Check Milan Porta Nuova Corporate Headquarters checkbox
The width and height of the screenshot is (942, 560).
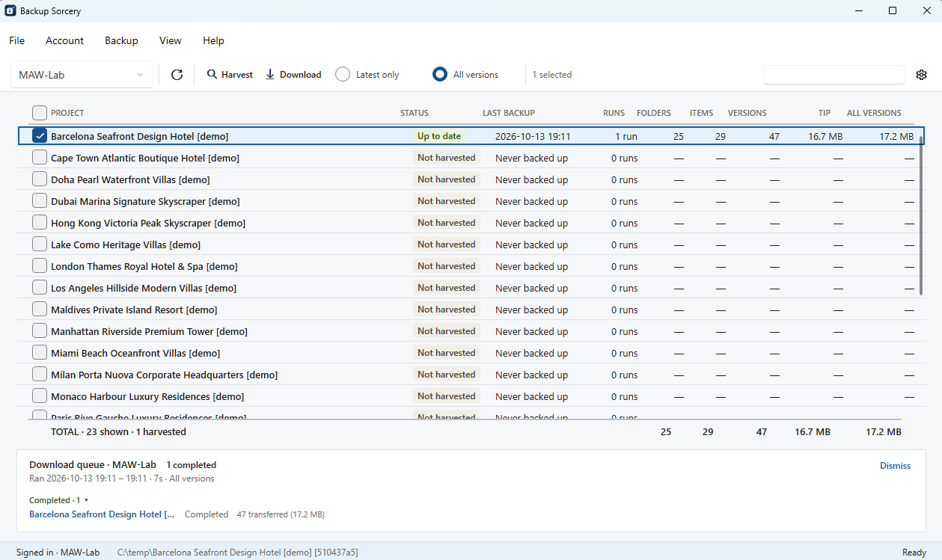pyautogui.click(x=40, y=375)
